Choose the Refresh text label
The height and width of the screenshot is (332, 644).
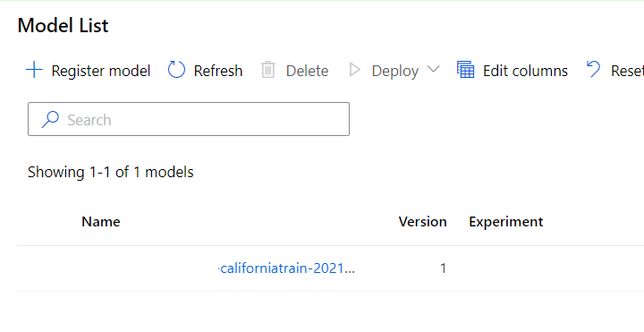click(218, 71)
